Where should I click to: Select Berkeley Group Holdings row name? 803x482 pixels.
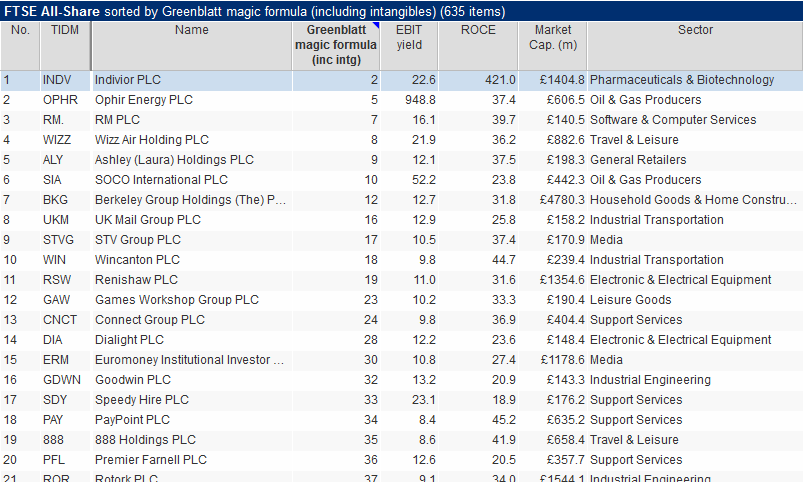[191, 200]
